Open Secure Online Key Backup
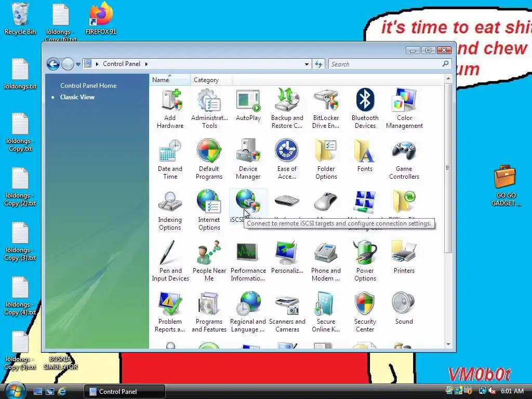The width and height of the screenshot is (532, 399). click(x=326, y=312)
